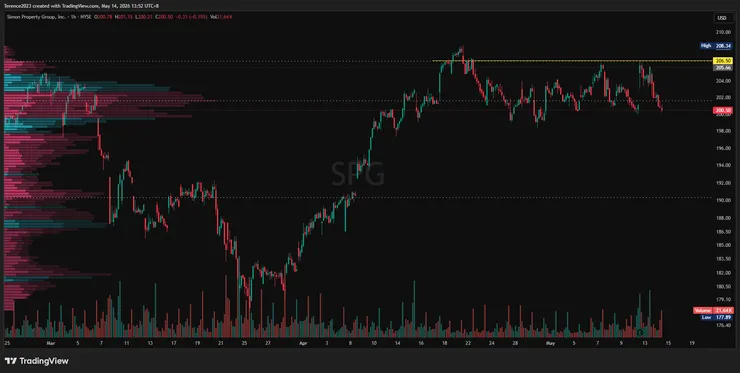This screenshot has width=740, height=373.
Task: Click the 179.10 tick on price axis
Action: click(x=723, y=299)
